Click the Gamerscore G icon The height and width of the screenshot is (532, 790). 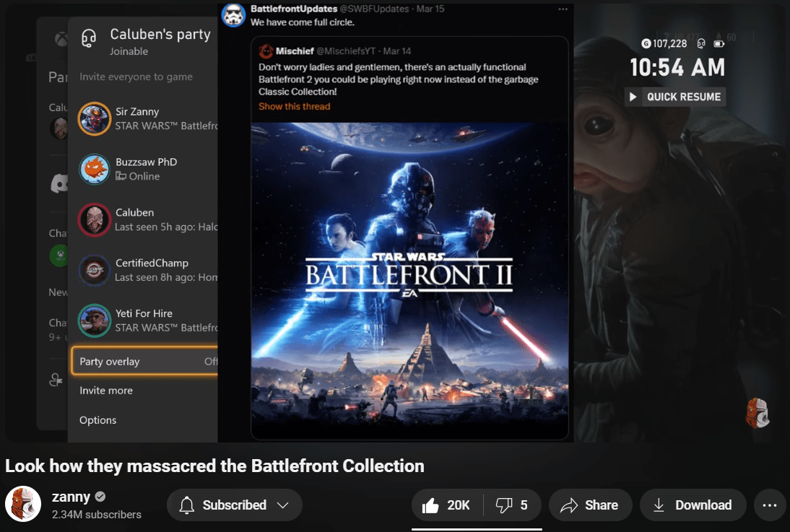(646, 43)
